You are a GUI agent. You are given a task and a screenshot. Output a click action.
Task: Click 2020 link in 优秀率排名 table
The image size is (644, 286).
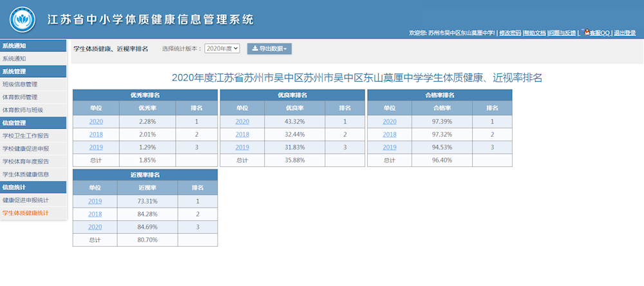pos(96,122)
